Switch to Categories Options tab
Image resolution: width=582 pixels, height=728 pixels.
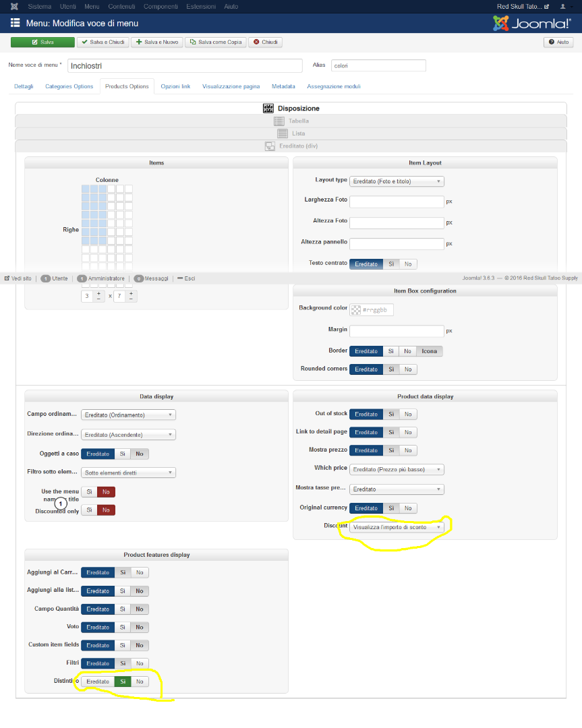(69, 86)
